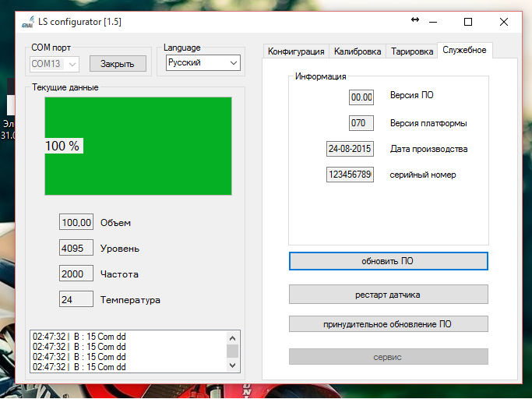
Task: Click the Служебное tab
Action: 464,51
